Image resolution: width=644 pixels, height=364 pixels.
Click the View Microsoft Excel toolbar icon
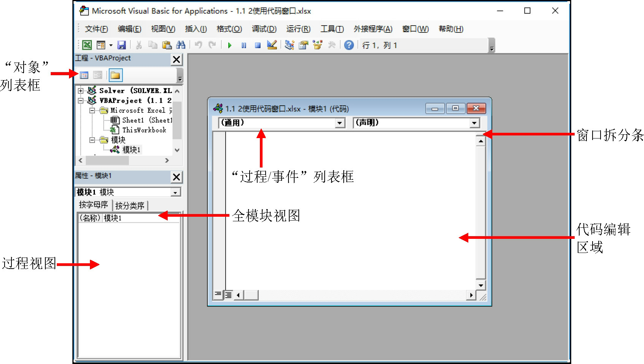[87, 45]
